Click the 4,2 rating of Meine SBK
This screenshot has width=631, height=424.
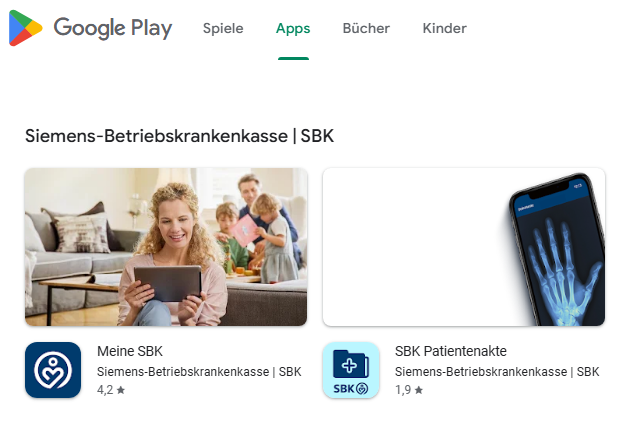point(105,390)
